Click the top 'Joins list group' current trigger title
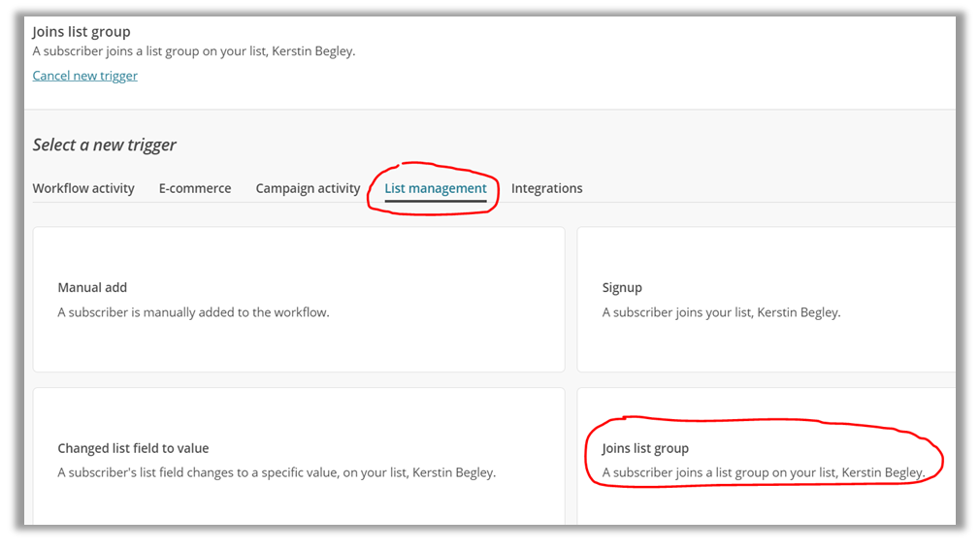 coord(82,32)
